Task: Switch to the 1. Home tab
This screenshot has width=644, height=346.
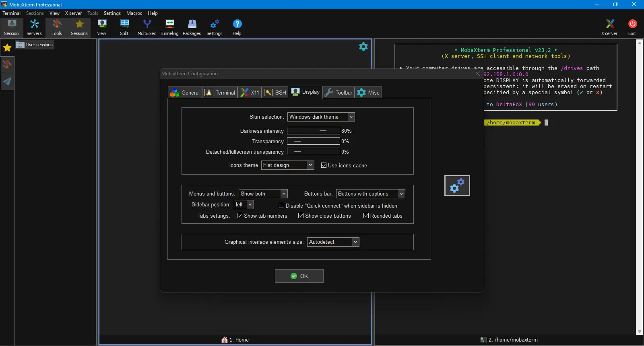Action: pyautogui.click(x=235, y=340)
